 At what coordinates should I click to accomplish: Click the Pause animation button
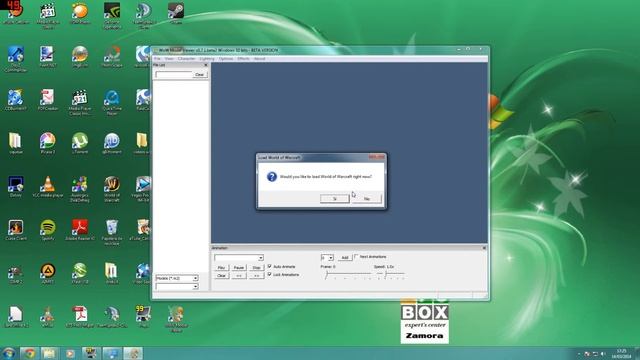coord(239,268)
